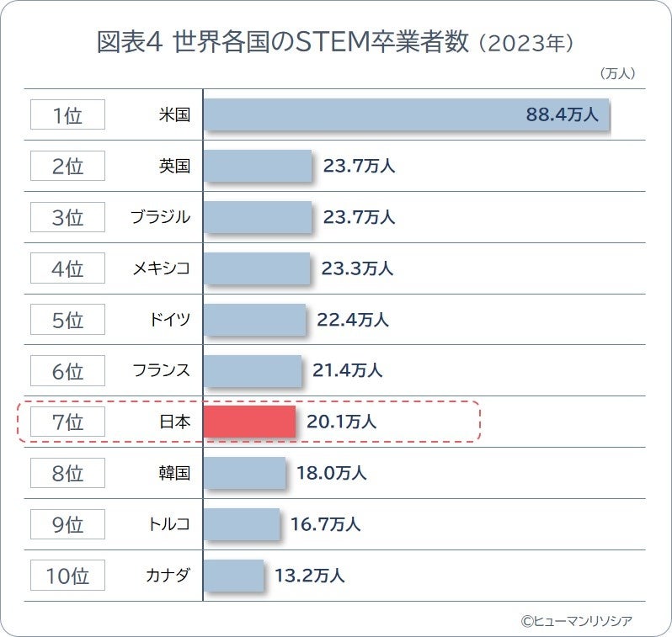Click the 1位 rank box

[67, 114]
